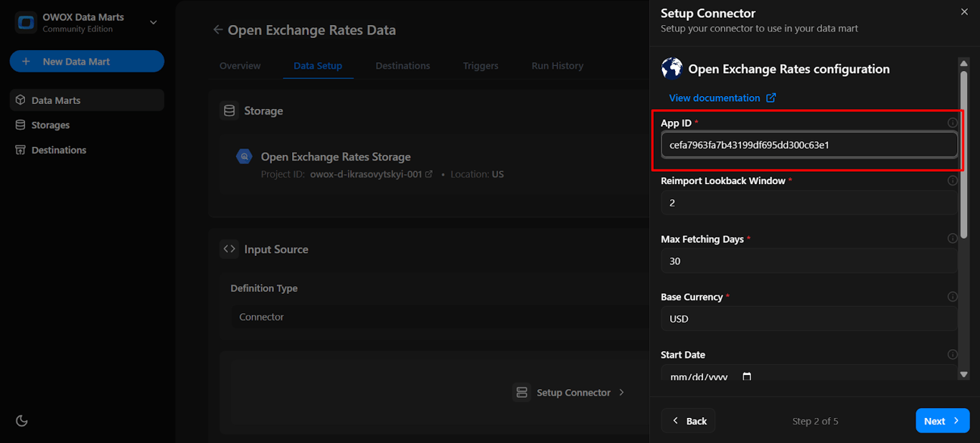Click the New Data Mart button
The height and width of the screenshot is (443, 980).
coord(87,61)
